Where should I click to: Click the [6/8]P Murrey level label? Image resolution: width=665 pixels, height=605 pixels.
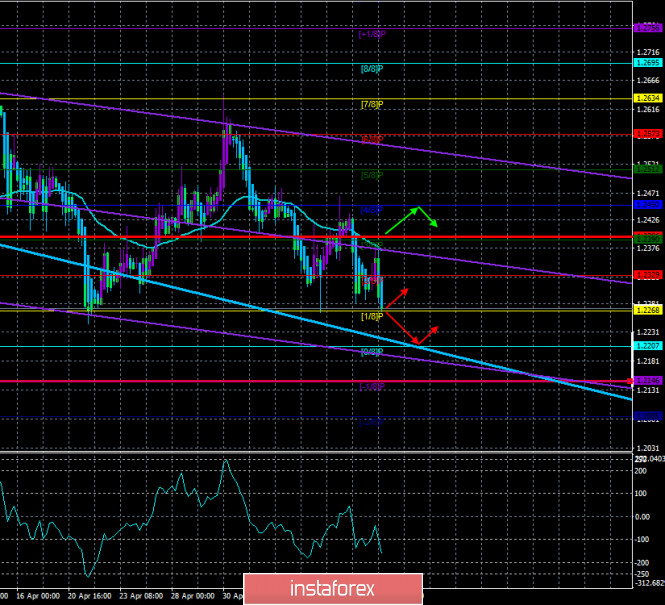(x=372, y=139)
